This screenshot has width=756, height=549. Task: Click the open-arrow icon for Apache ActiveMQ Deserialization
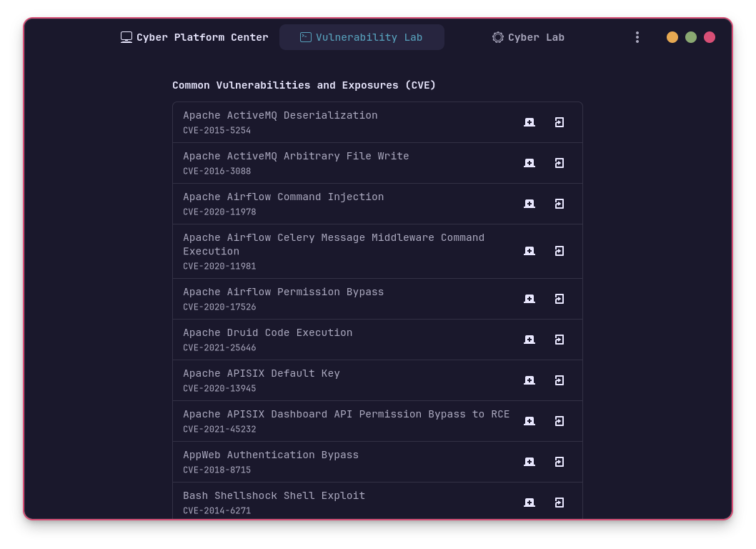pos(559,122)
